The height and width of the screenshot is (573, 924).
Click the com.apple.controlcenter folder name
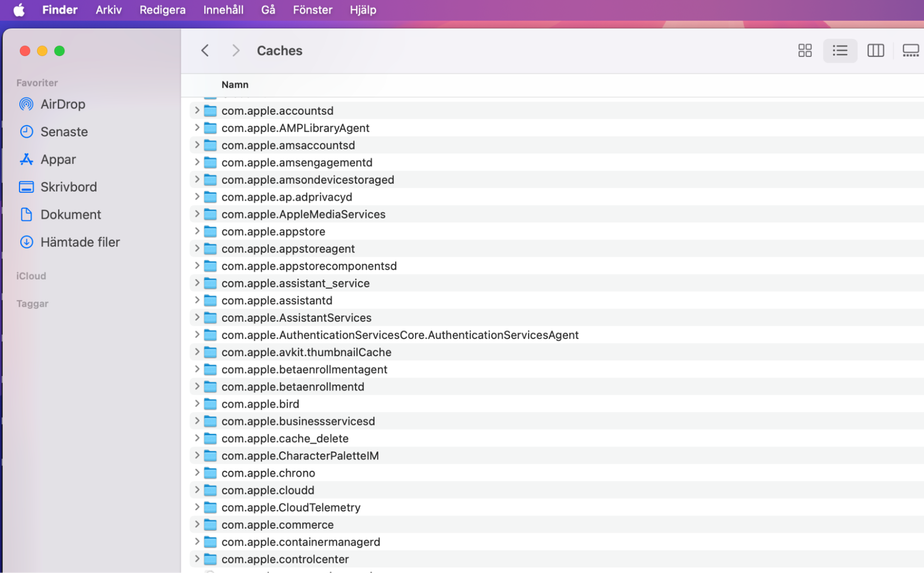[x=285, y=560]
